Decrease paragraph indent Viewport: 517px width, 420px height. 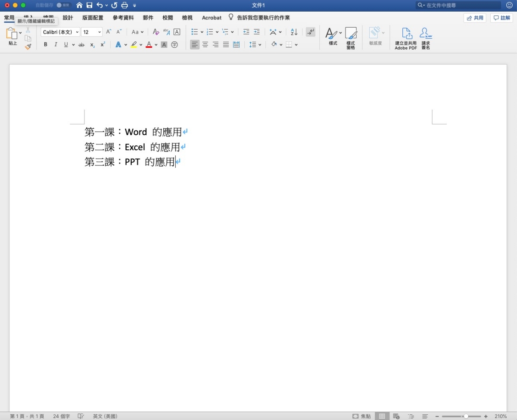(x=246, y=32)
